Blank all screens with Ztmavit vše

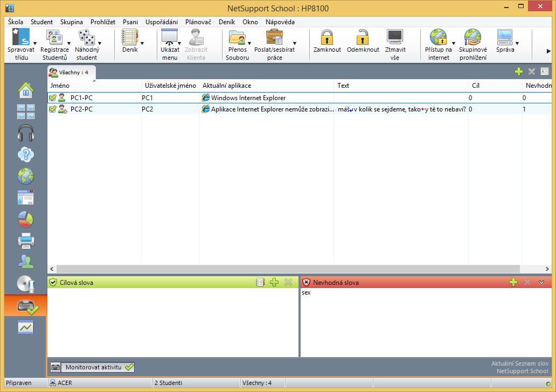click(x=395, y=37)
